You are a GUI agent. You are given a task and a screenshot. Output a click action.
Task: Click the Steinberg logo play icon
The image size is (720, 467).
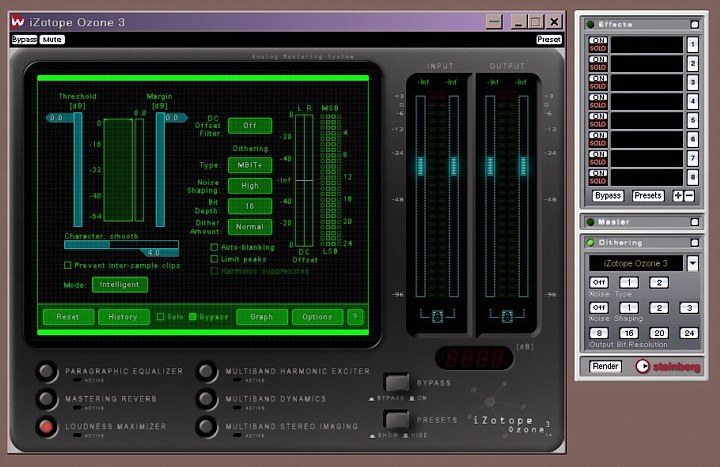coord(642,366)
